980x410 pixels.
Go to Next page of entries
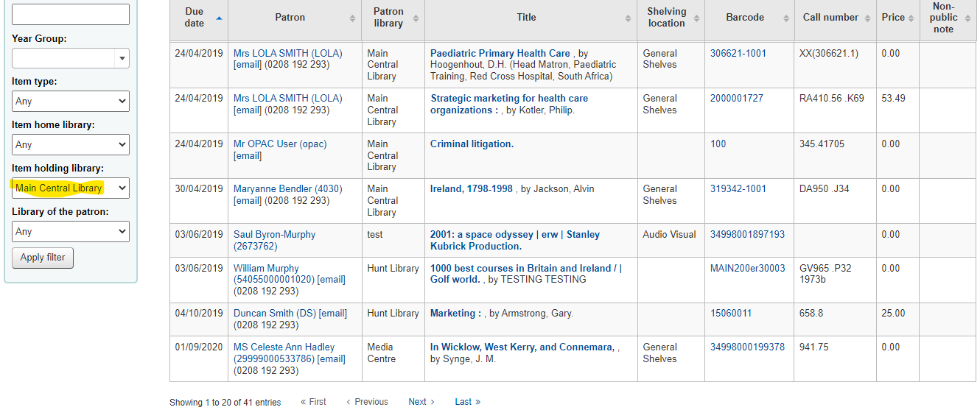(x=421, y=402)
